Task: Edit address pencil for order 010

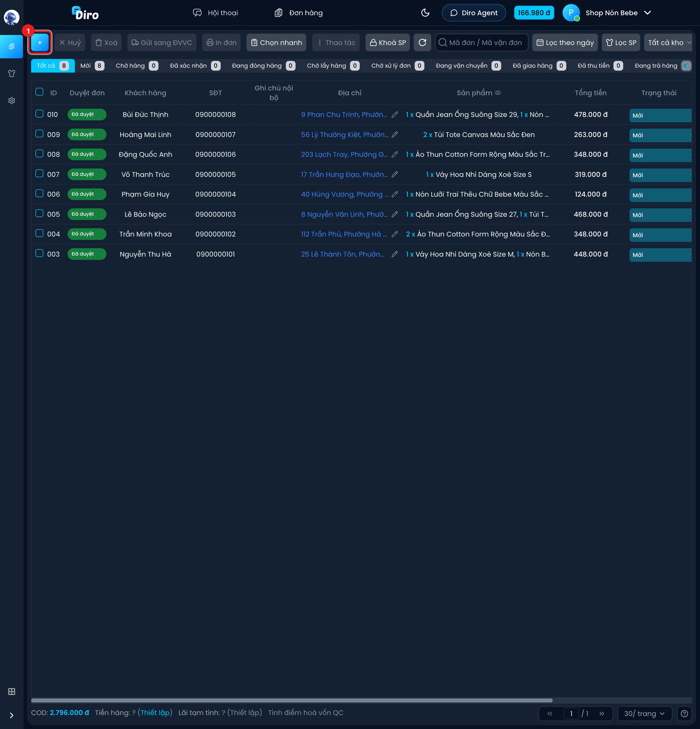Action: point(395,115)
